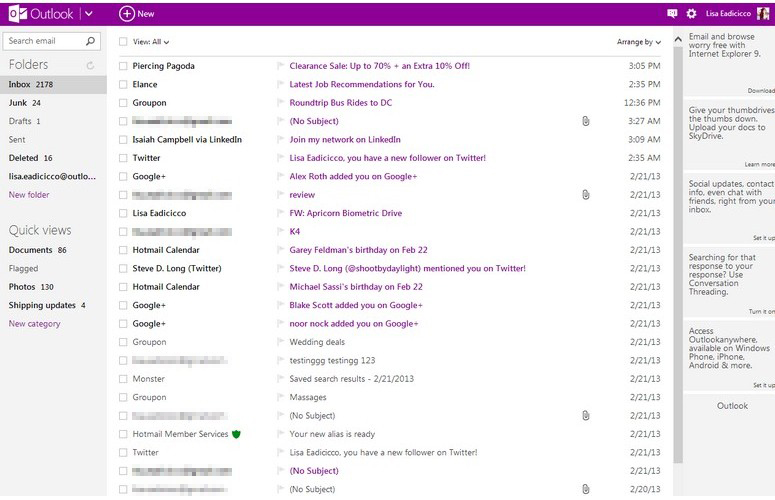The width and height of the screenshot is (775, 500).
Task: Flag the Alex Roth added you message
Action: (x=280, y=176)
